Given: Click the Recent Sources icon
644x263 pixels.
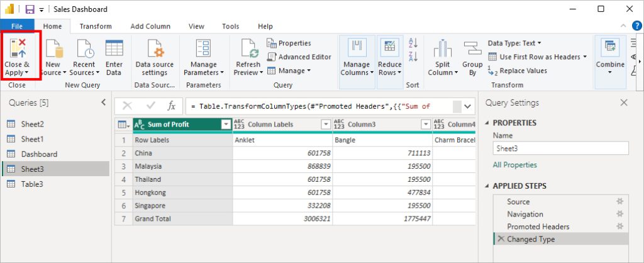Looking at the screenshot, I should tap(86, 48).
